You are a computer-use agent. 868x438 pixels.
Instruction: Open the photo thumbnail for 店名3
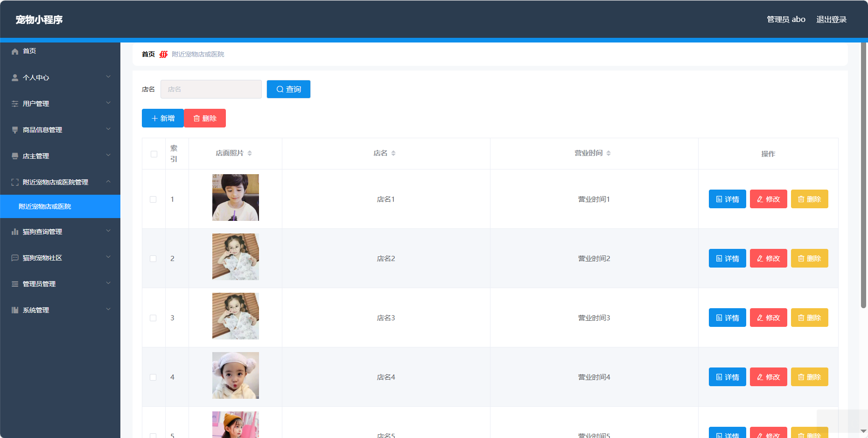(236, 316)
